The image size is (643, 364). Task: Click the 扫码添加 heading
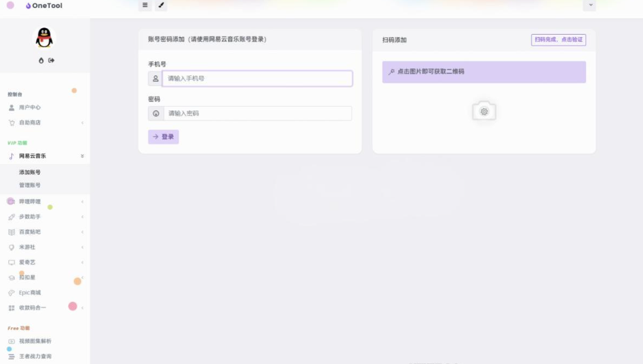click(x=394, y=40)
